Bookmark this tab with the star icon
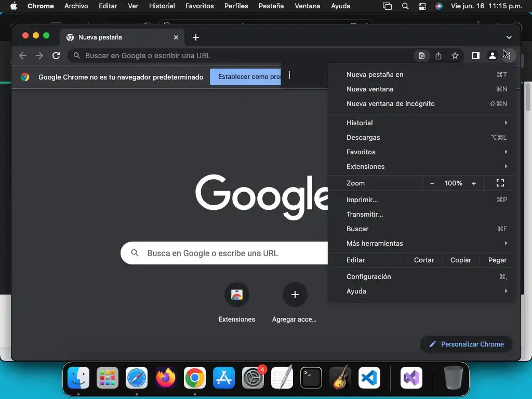Viewport: 532px width, 399px height. click(x=455, y=56)
